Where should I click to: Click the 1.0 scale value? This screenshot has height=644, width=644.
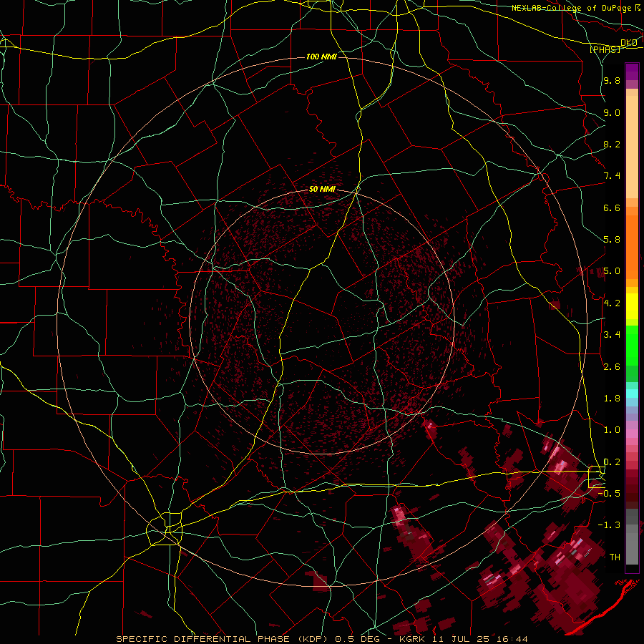coord(612,430)
